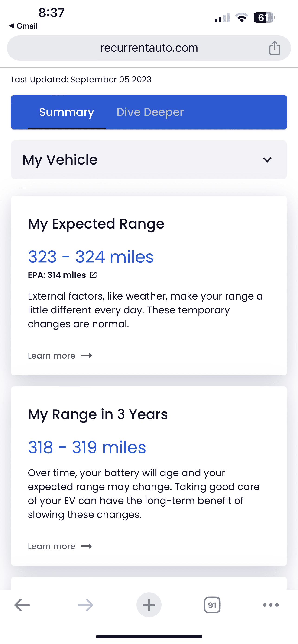Expand the My Vehicle chevron
Screen dimensions: 298x644
267,160
